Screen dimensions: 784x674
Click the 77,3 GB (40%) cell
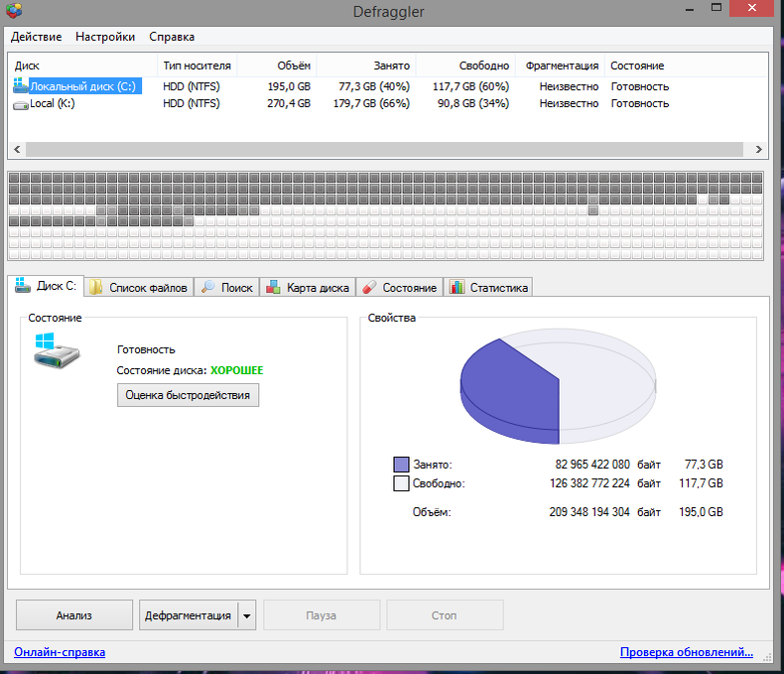[x=374, y=86]
